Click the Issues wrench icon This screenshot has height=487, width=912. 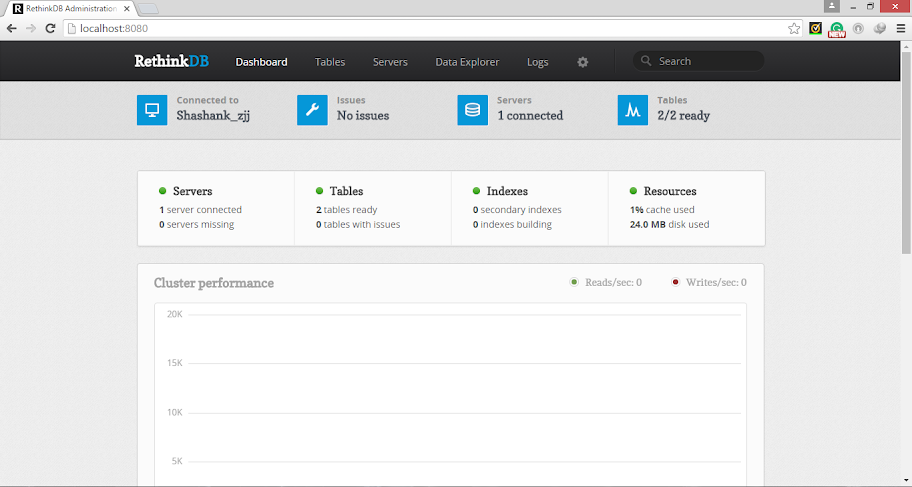coord(312,110)
